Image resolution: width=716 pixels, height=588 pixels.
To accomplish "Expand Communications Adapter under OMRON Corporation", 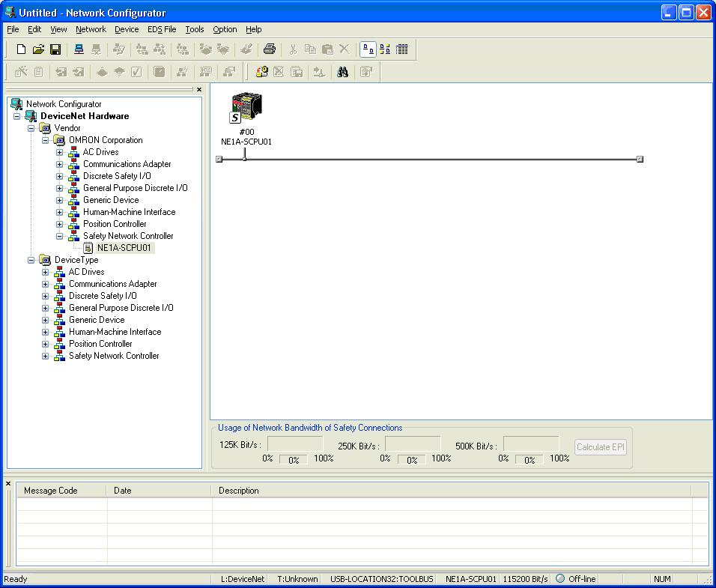I will (x=59, y=164).
